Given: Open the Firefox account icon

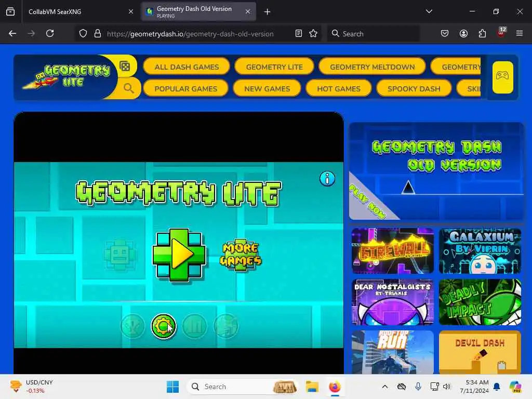Looking at the screenshot, I should click(463, 33).
